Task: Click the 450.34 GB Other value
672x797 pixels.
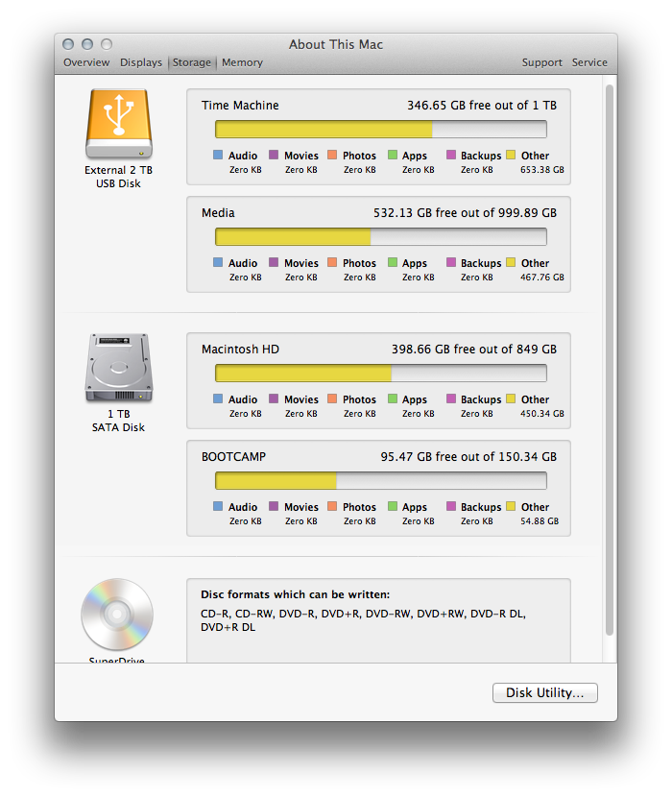Action: click(542, 414)
